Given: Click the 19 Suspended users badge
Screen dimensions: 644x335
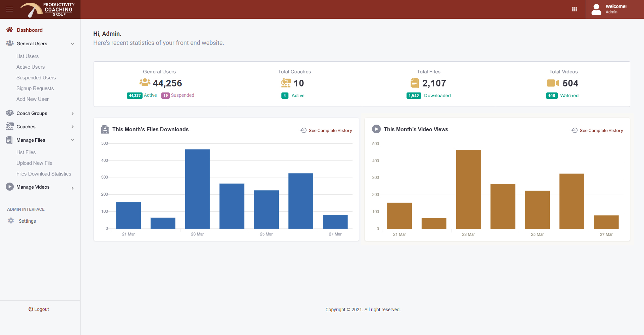Looking at the screenshot, I should point(165,95).
